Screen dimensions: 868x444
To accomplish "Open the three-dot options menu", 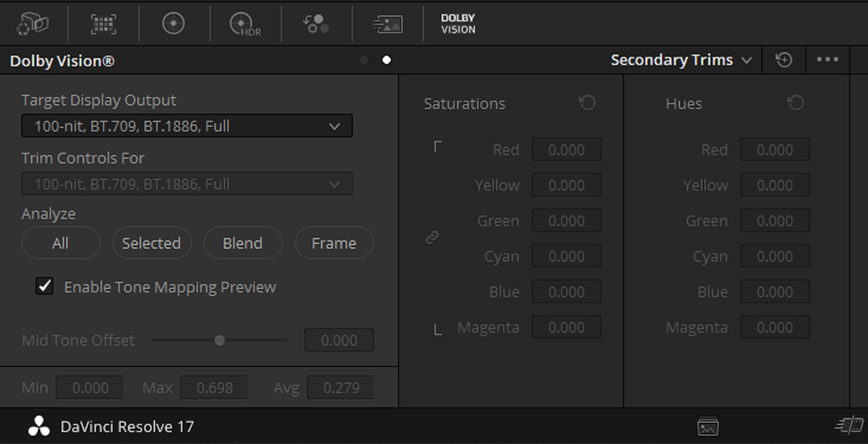I will 827,60.
